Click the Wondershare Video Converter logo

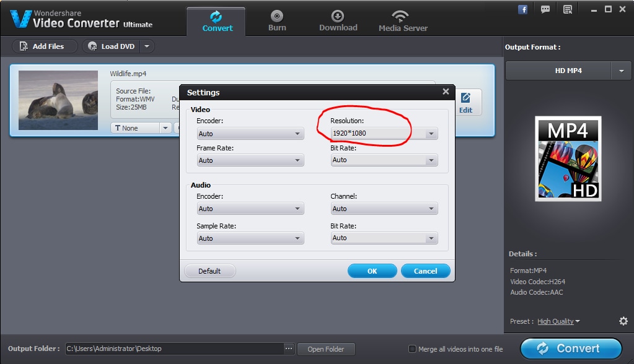(81, 19)
